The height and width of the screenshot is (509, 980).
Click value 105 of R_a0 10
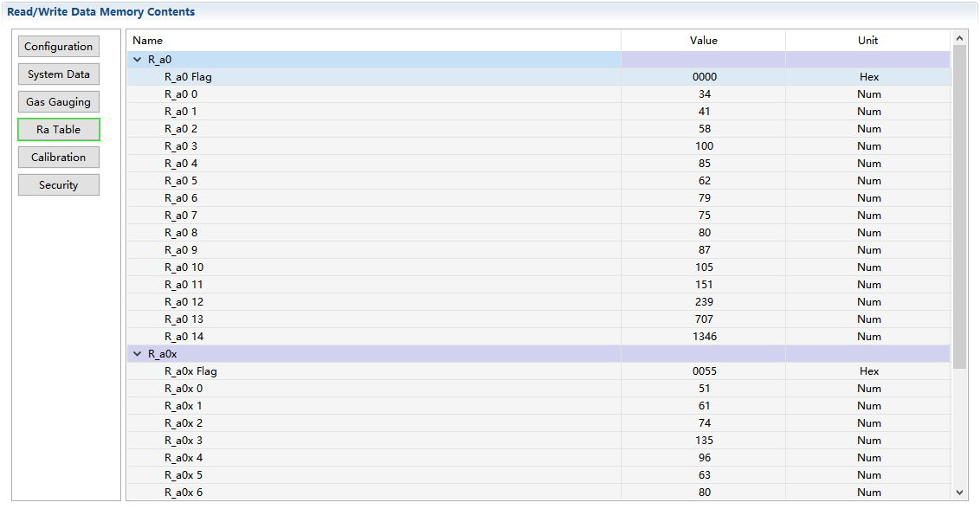705,267
